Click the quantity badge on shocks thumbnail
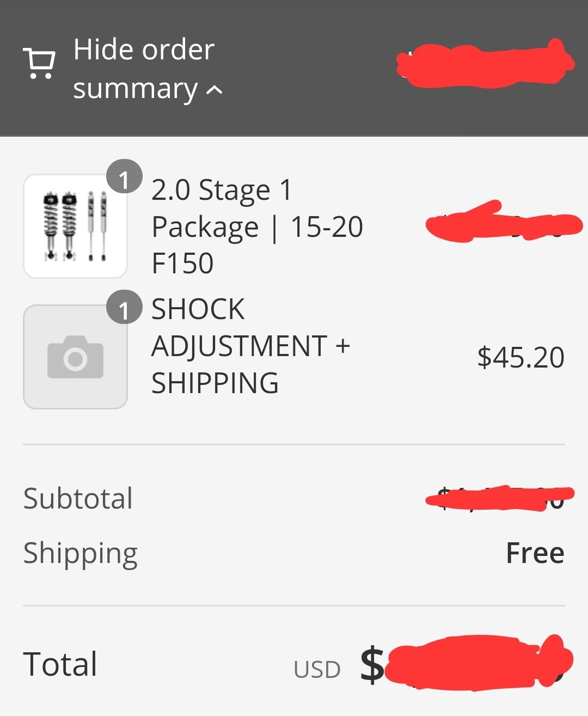This screenshot has width=588, height=716. (124, 177)
